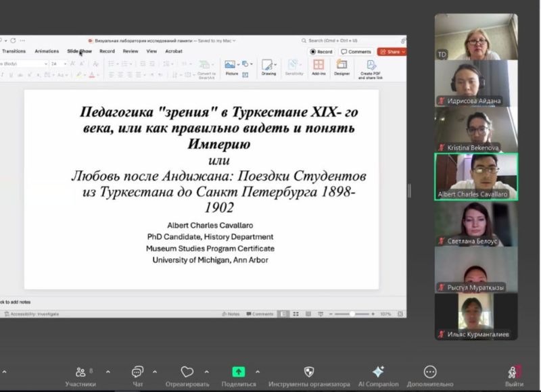This screenshot has height=392, width=541.
Task: Open the Animations ribbon tab
Action: click(47, 51)
